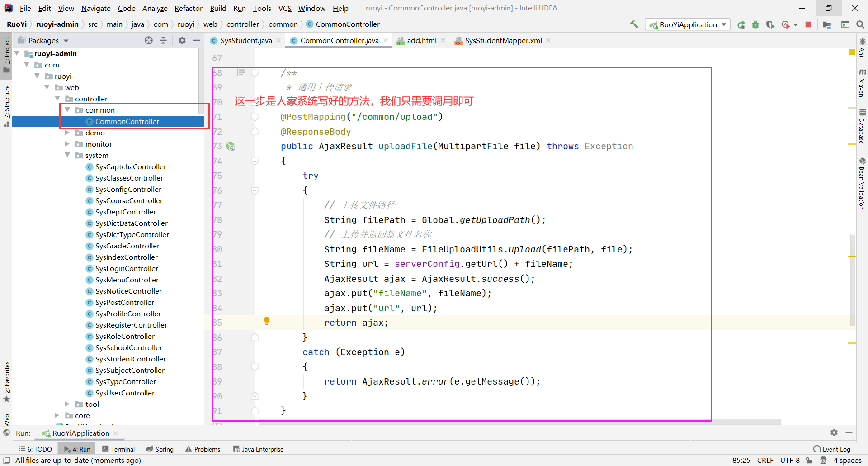Open Run panel settings gear
The height and width of the screenshot is (466, 868).
pos(834,433)
